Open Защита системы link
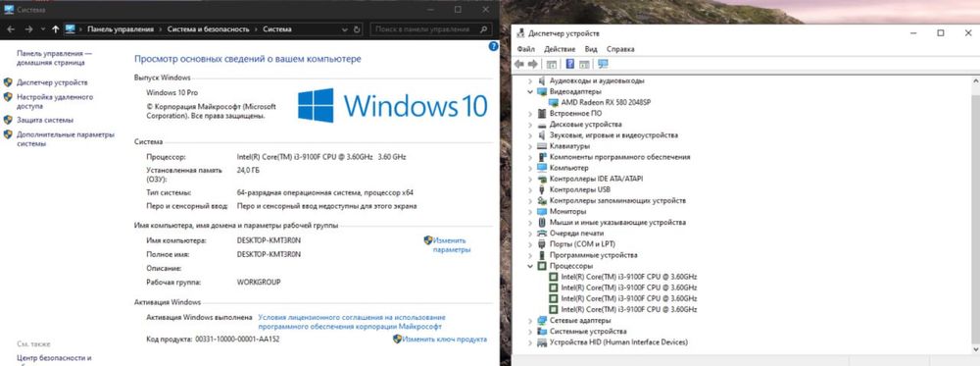This screenshot has height=366, width=980. coord(45,120)
